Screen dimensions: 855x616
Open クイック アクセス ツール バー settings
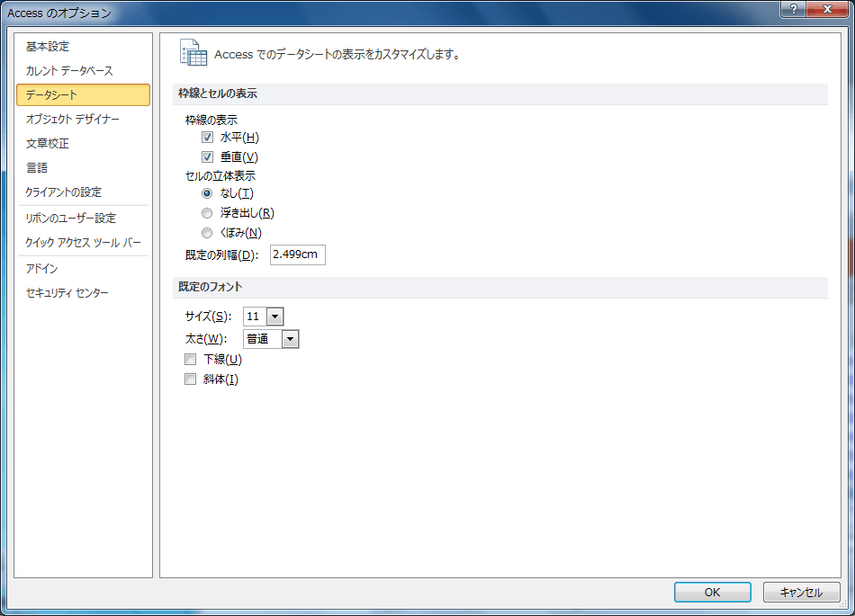[83, 243]
